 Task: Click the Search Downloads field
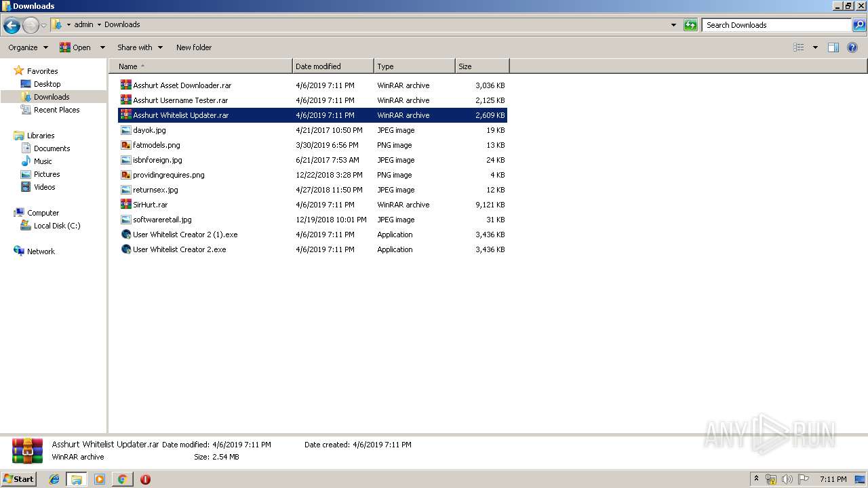coord(776,25)
